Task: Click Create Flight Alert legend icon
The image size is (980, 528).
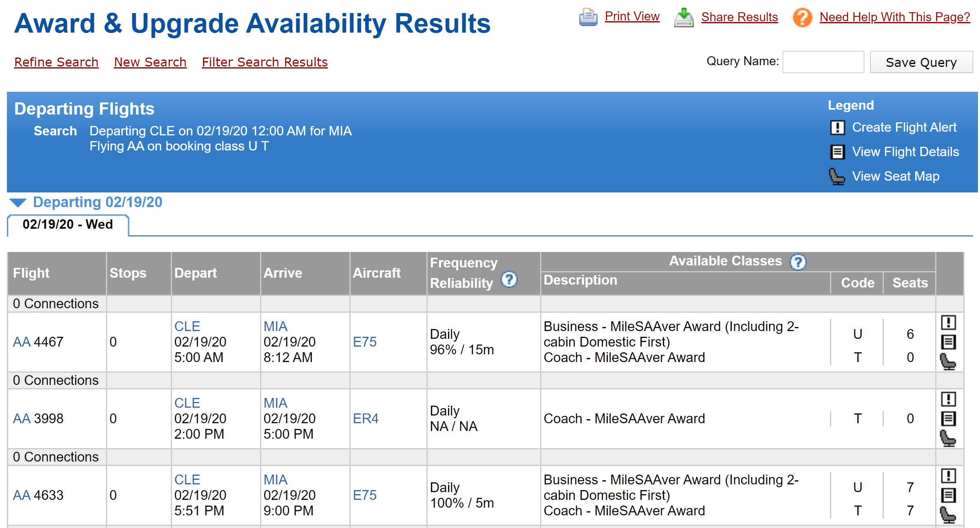Action: [x=837, y=128]
